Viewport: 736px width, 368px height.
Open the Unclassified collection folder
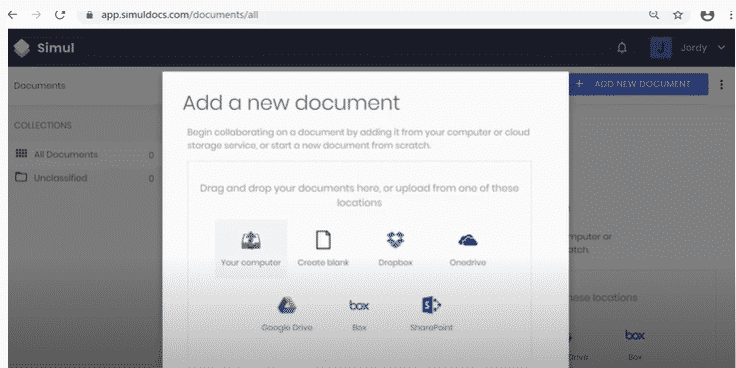point(84,178)
